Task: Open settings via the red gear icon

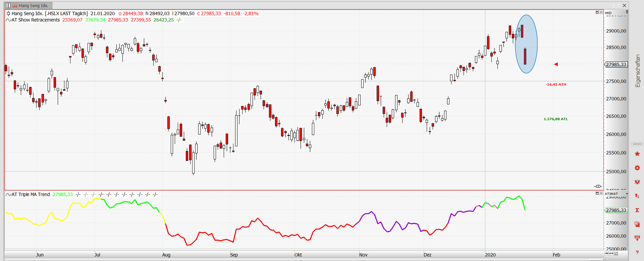Action: coord(637,168)
